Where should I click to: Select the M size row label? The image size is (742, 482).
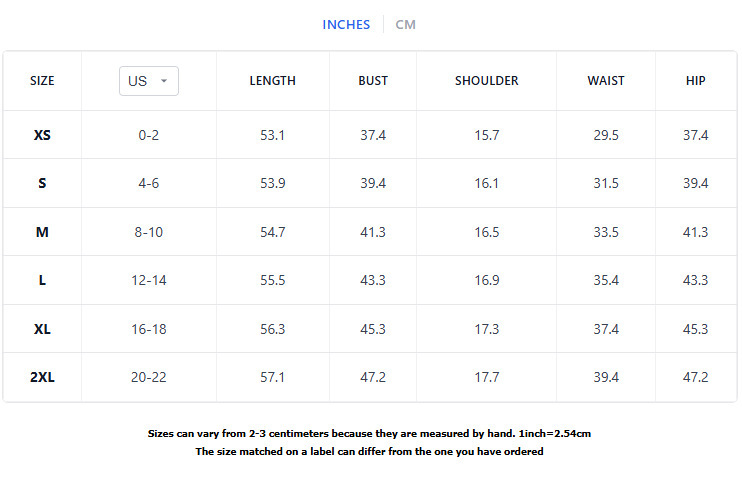click(42, 232)
